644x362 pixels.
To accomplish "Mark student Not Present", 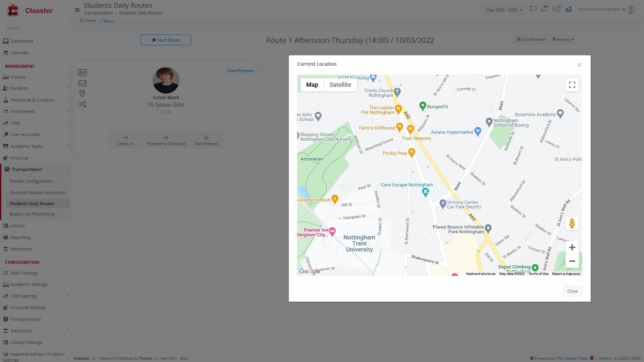I will [206, 140].
